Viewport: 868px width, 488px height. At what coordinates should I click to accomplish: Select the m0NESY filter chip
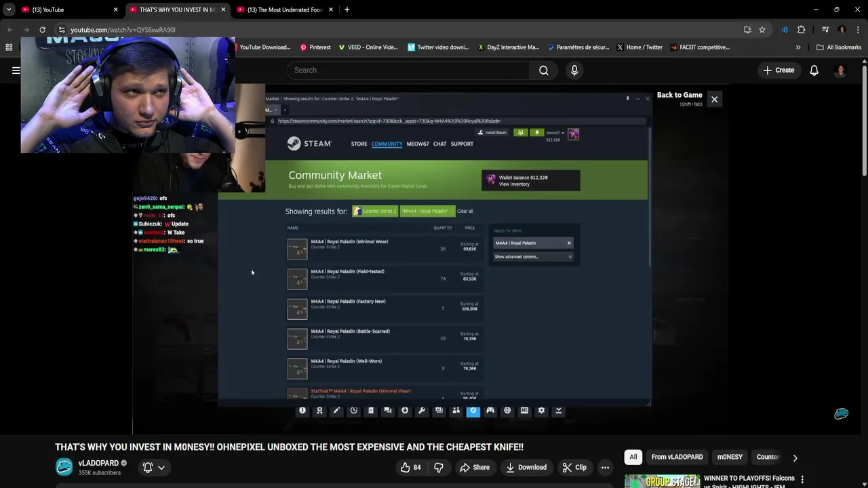730,457
